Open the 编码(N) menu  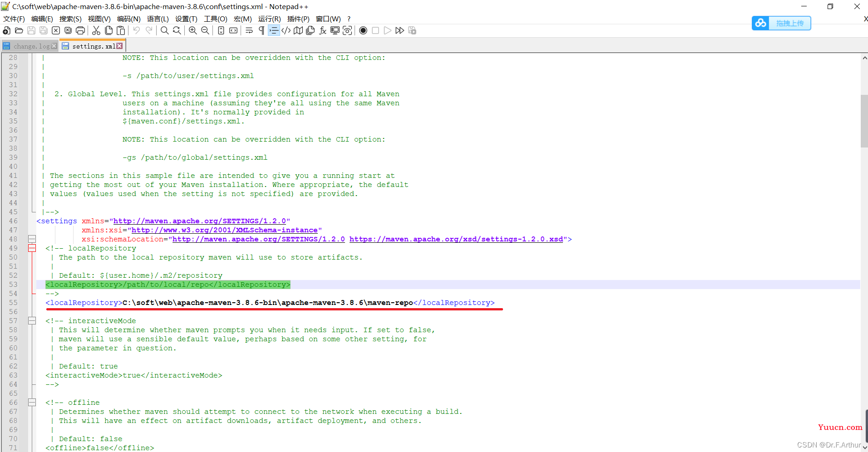pyautogui.click(x=128, y=19)
